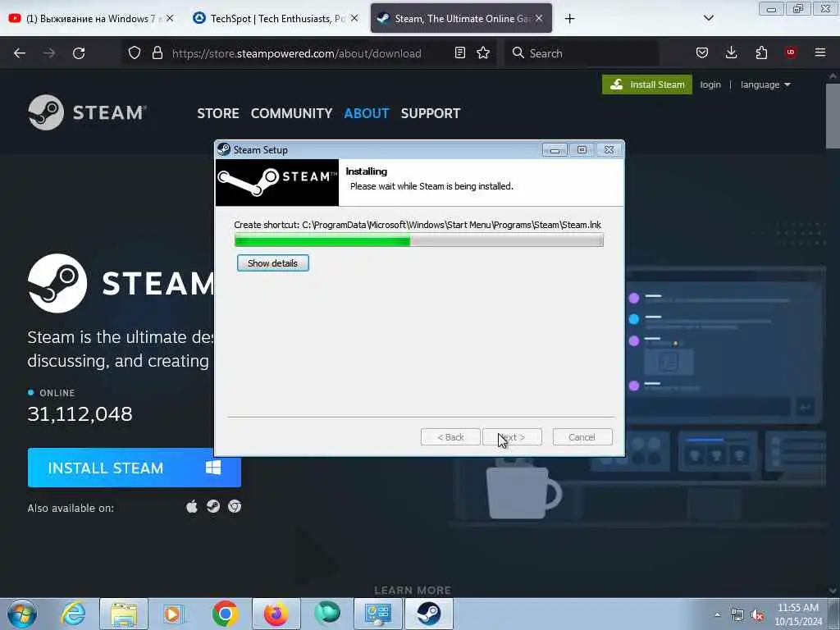The image size is (840, 630).
Task: Click the Steam Setup title bar icon
Action: pos(224,149)
